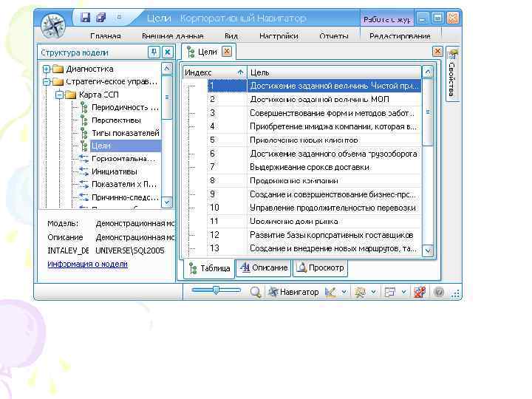
Task: Select the Инициативы tree item
Action: coord(115,171)
